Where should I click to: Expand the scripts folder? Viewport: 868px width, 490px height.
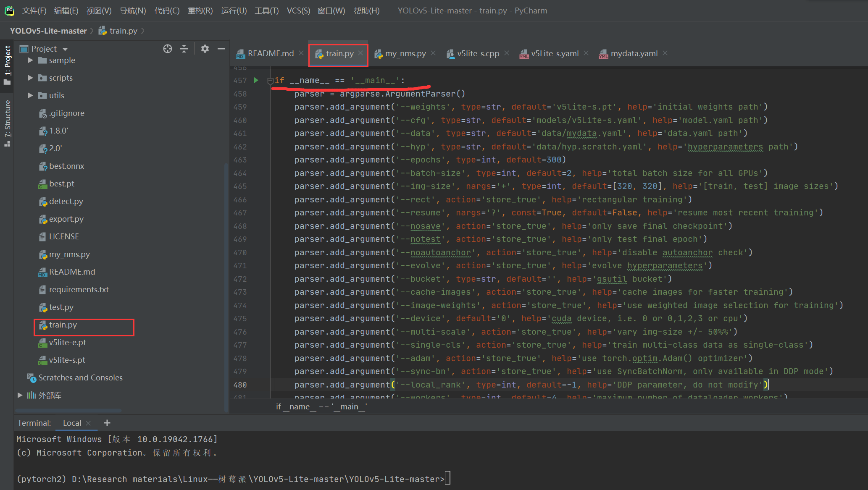(30, 78)
